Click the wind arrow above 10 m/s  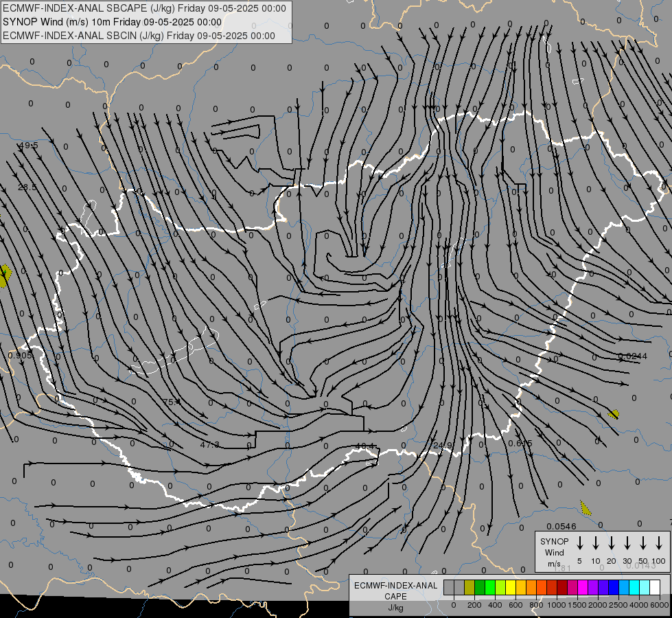pyautogui.click(x=596, y=543)
